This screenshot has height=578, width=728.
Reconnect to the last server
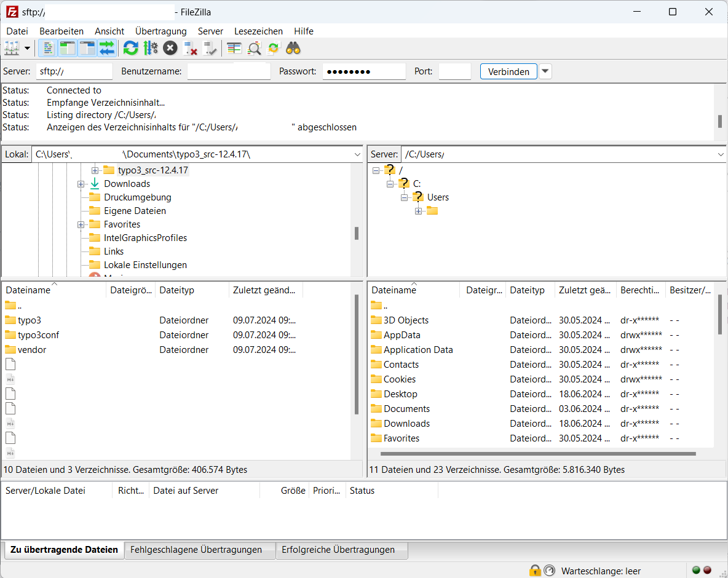point(210,49)
